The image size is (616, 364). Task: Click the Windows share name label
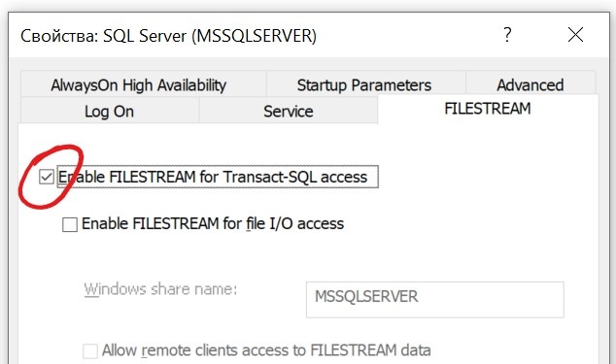(160, 289)
